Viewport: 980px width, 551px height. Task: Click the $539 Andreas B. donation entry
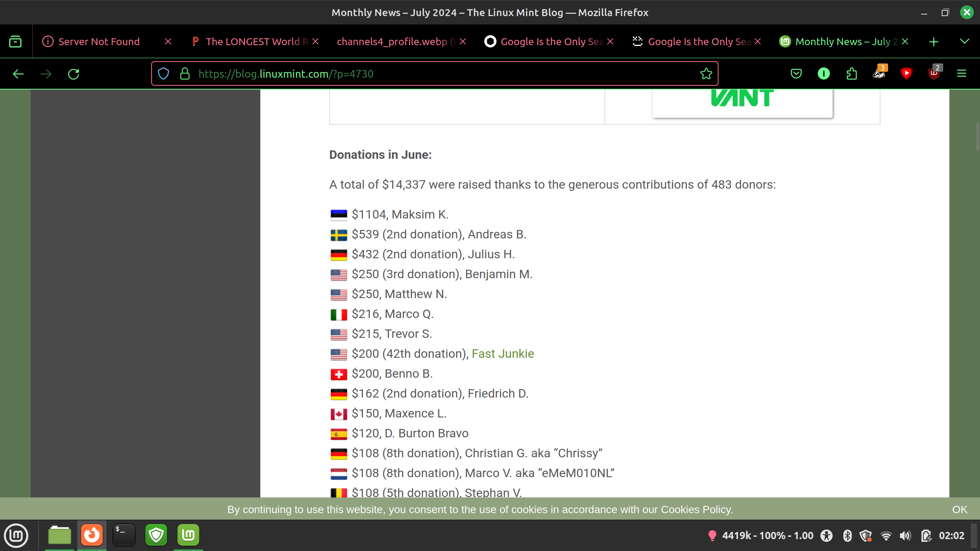click(x=439, y=234)
